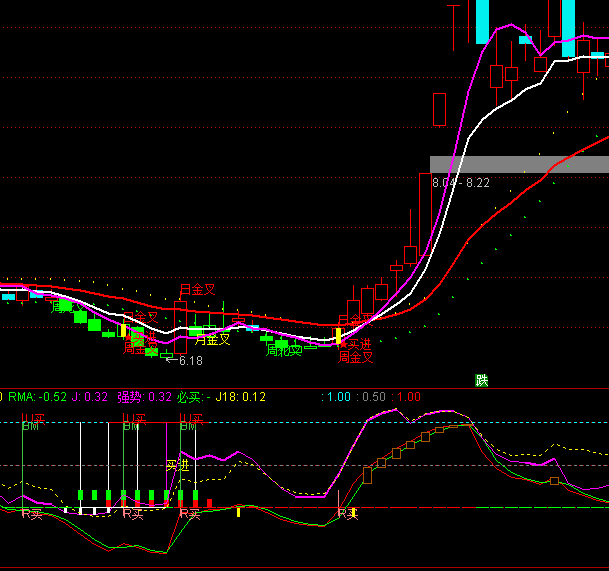Select the red 月金叉 label above the candle
609x571 pixels.
click(x=197, y=289)
